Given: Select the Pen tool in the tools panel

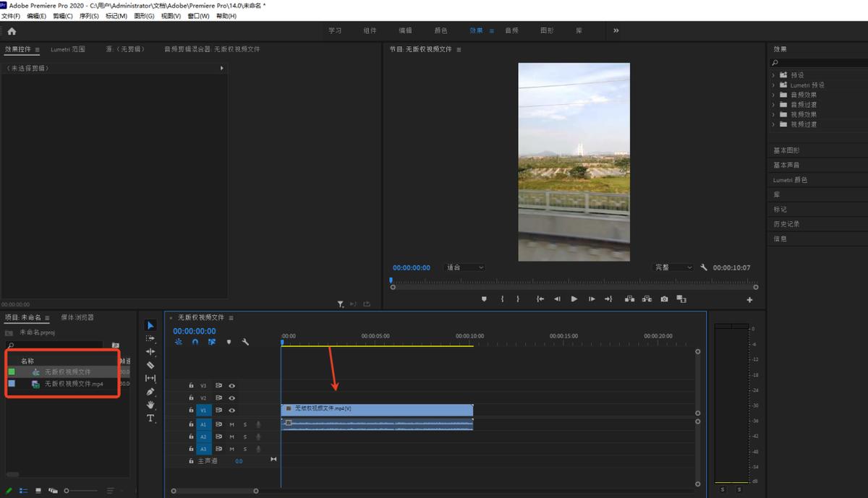Looking at the screenshot, I should point(150,392).
